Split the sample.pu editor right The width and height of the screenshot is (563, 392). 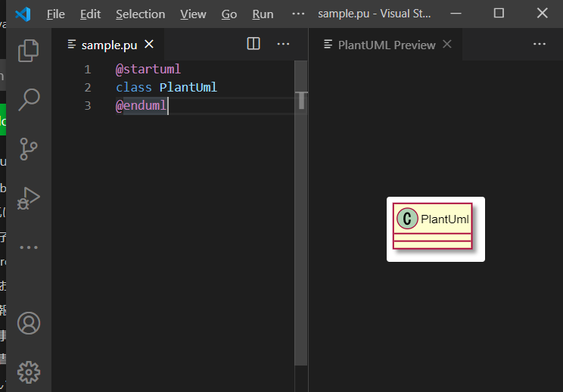pos(254,44)
